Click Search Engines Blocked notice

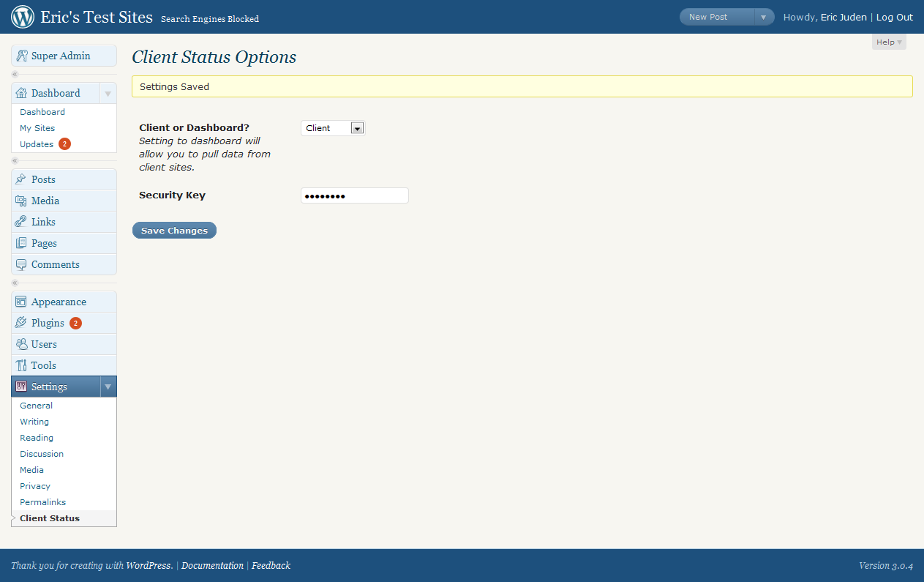pos(210,19)
